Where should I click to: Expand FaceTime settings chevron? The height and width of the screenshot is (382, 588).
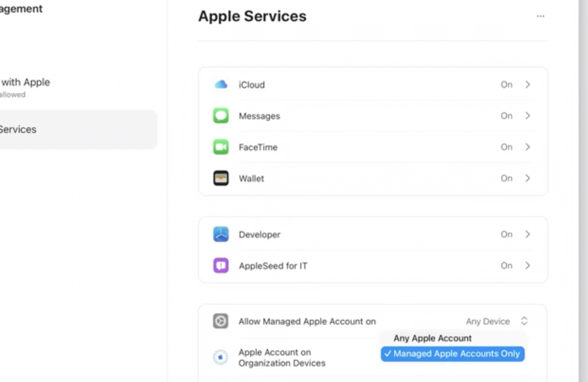coord(528,147)
